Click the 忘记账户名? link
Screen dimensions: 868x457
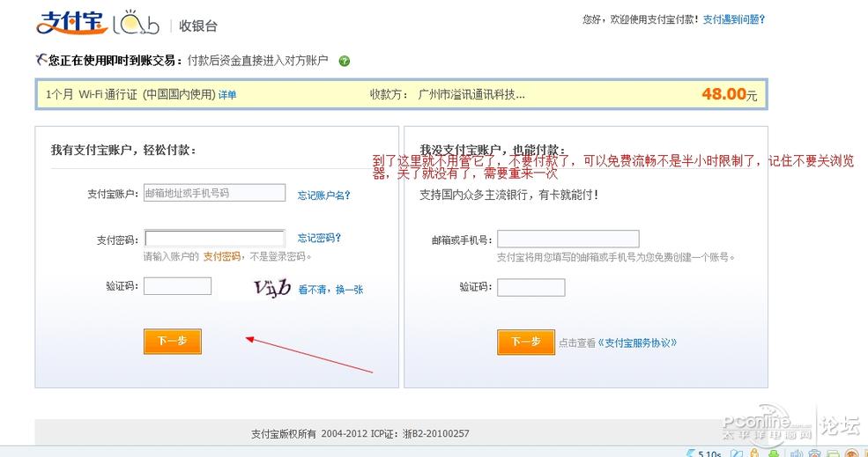click(323, 195)
